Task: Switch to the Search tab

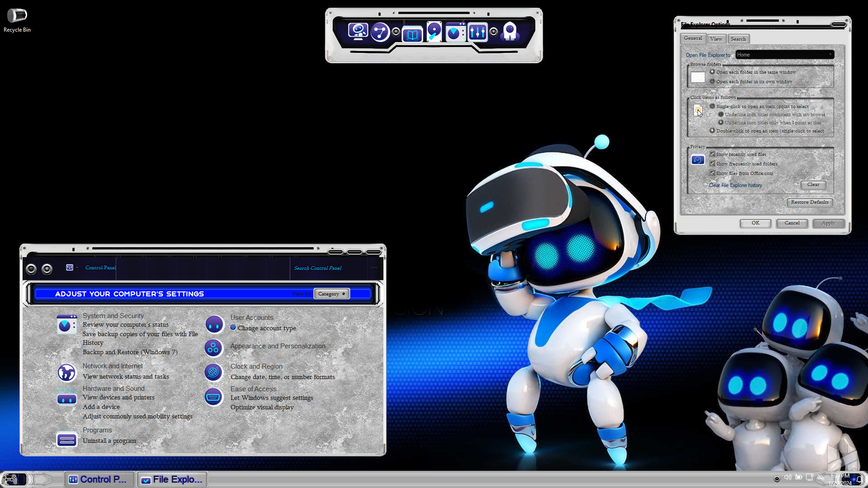Action: [738, 39]
